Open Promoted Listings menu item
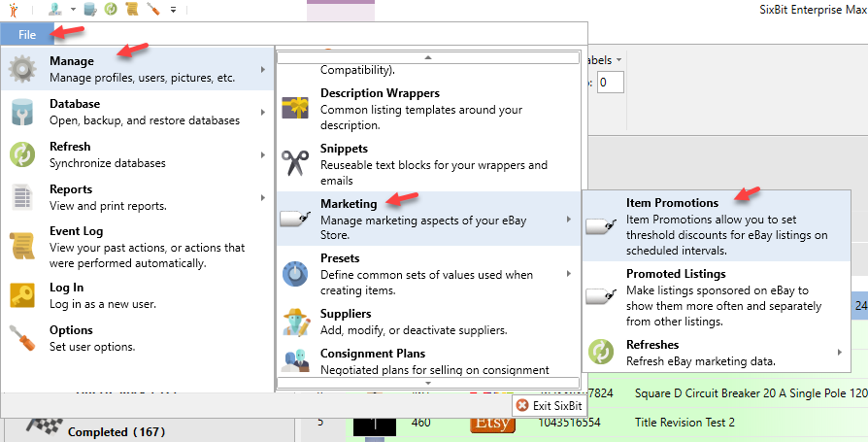 coord(717,297)
